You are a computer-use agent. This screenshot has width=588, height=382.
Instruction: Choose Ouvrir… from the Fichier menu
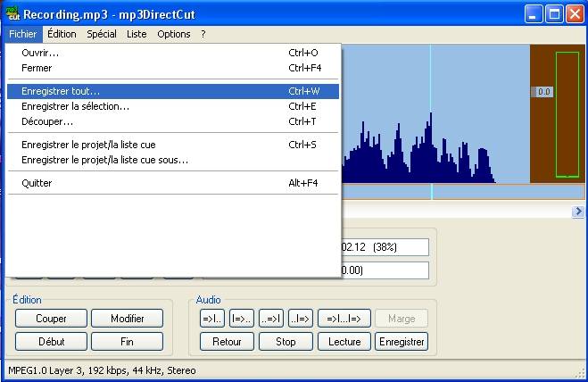173,53
